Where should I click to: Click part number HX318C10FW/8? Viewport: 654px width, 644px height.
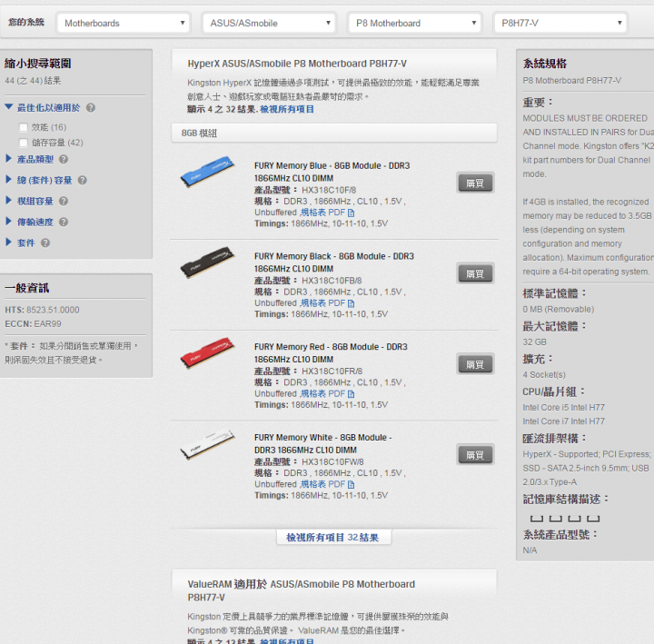(332, 461)
